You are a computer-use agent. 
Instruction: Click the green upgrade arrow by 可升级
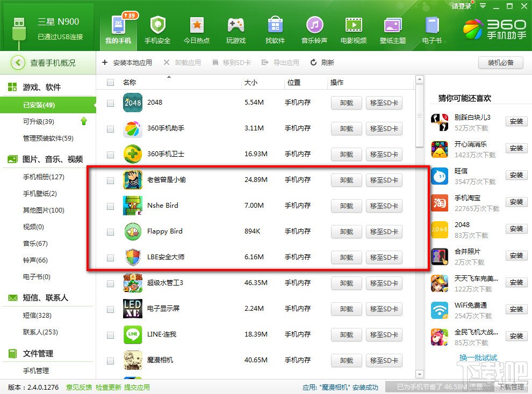(x=83, y=121)
